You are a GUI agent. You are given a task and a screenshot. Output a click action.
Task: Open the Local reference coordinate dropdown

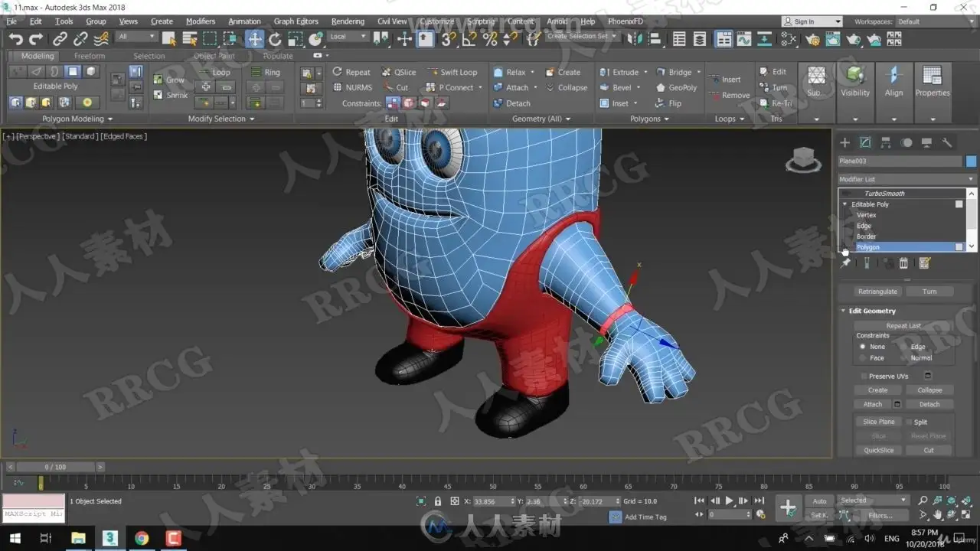(x=348, y=37)
